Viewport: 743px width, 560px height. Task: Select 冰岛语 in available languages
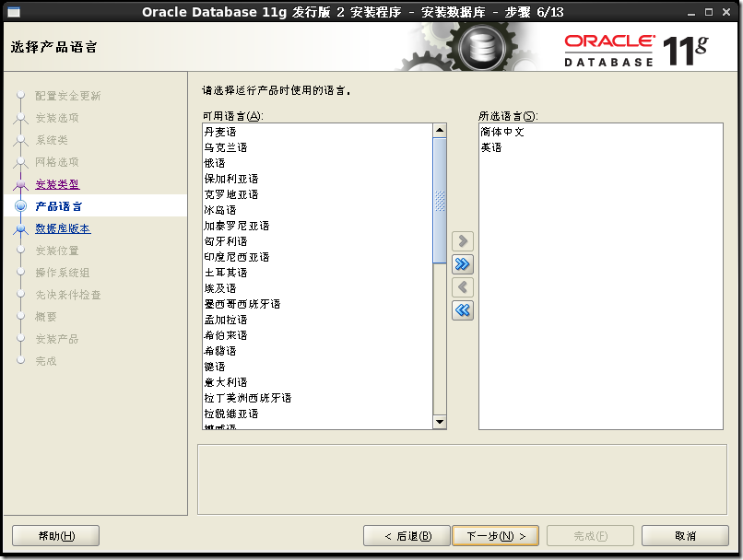(x=317, y=210)
